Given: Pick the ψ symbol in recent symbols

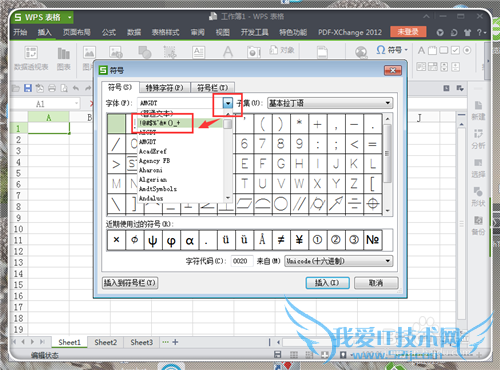Looking at the screenshot, I should point(153,240).
